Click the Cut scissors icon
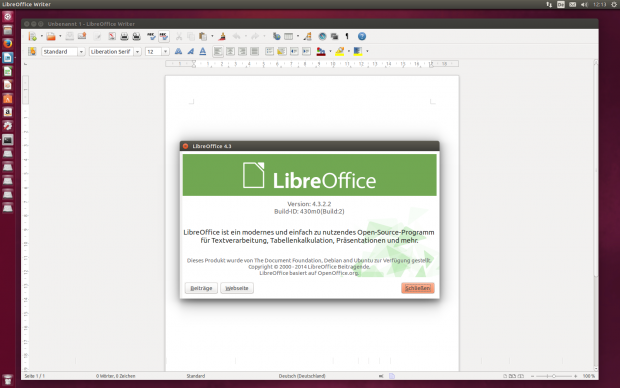This screenshot has width=620, height=388. 179,36
